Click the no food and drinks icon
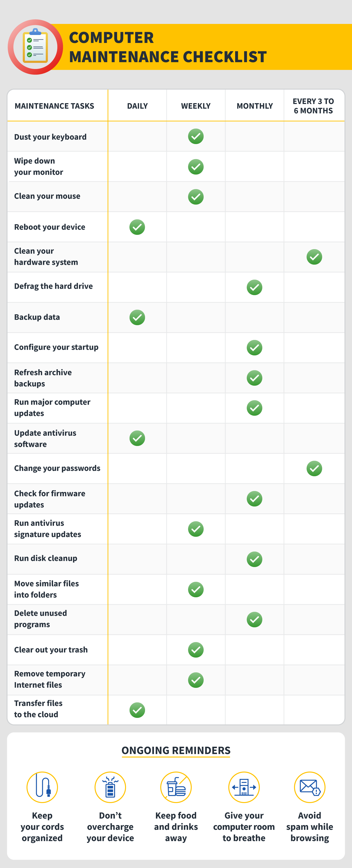The width and height of the screenshot is (352, 868). pyautogui.click(x=176, y=787)
